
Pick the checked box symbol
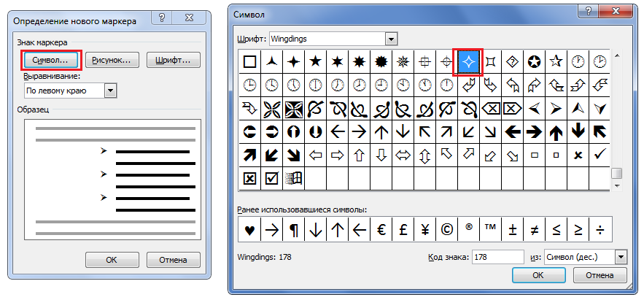click(272, 178)
